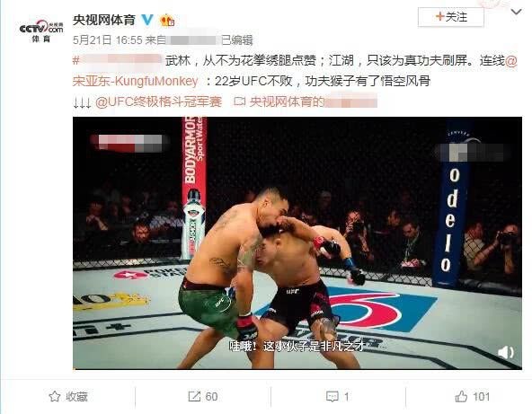Click the CCTV.com sports avatar logo
This screenshot has width=532, height=414.
pyautogui.click(x=41, y=31)
